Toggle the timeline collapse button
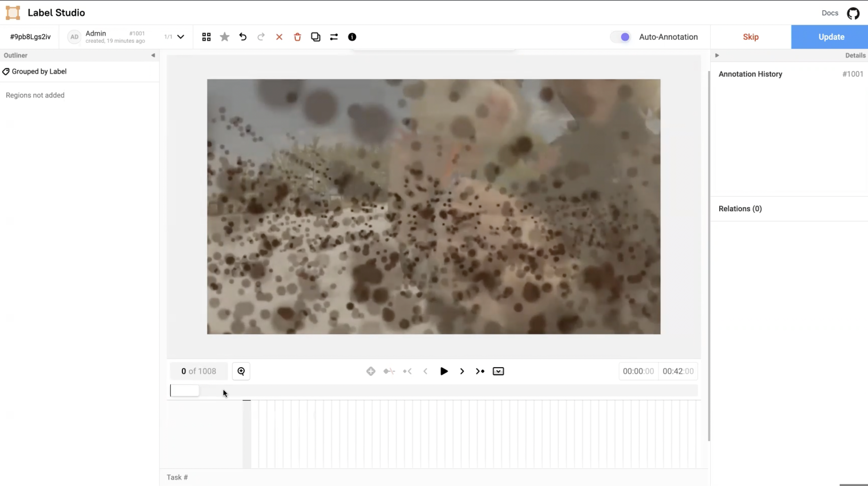 tap(498, 371)
